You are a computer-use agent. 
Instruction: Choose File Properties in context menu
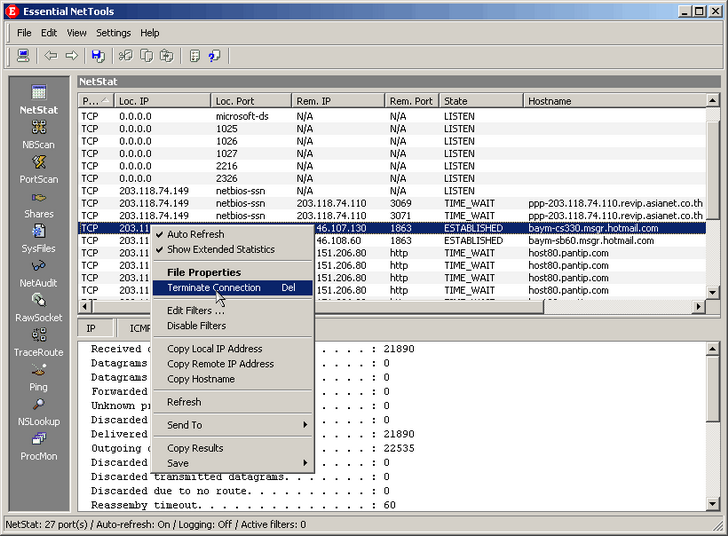[x=233, y=272]
